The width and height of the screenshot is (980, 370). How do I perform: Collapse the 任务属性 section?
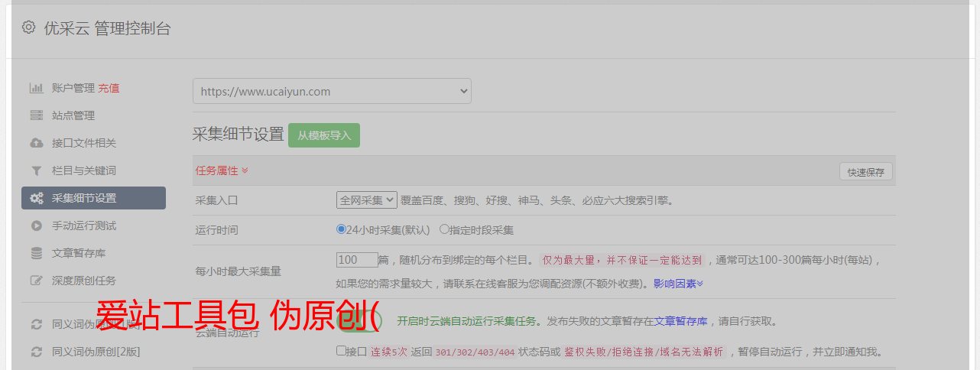coord(222,170)
